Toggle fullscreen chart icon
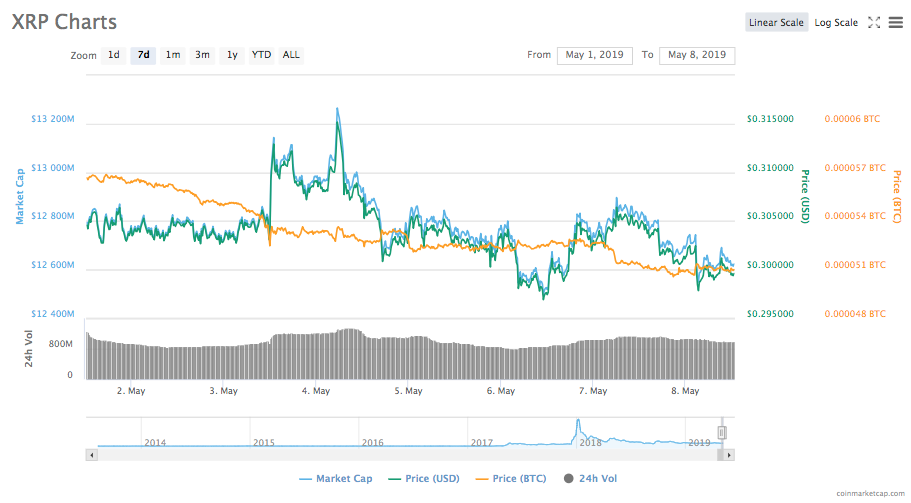This screenshot has width=911, height=503. (874, 23)
